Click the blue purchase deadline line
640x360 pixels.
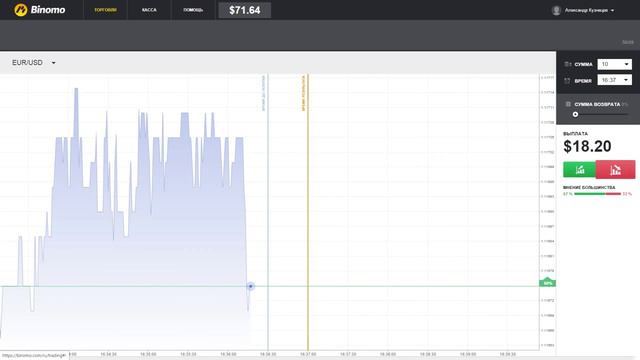click(x=268, y=212)
